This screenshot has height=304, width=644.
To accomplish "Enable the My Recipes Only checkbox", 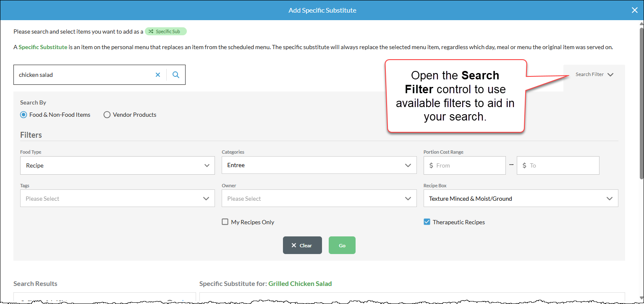I will (225, 222).
